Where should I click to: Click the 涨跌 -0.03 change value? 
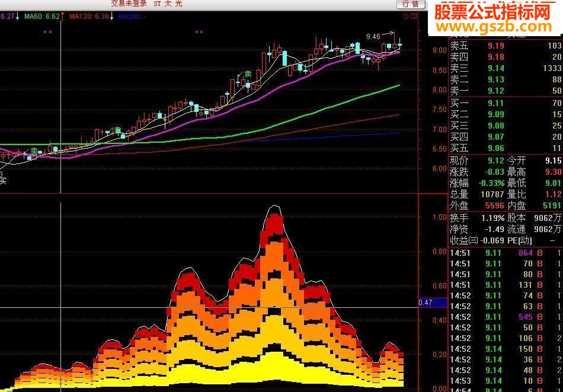[494, 172]
